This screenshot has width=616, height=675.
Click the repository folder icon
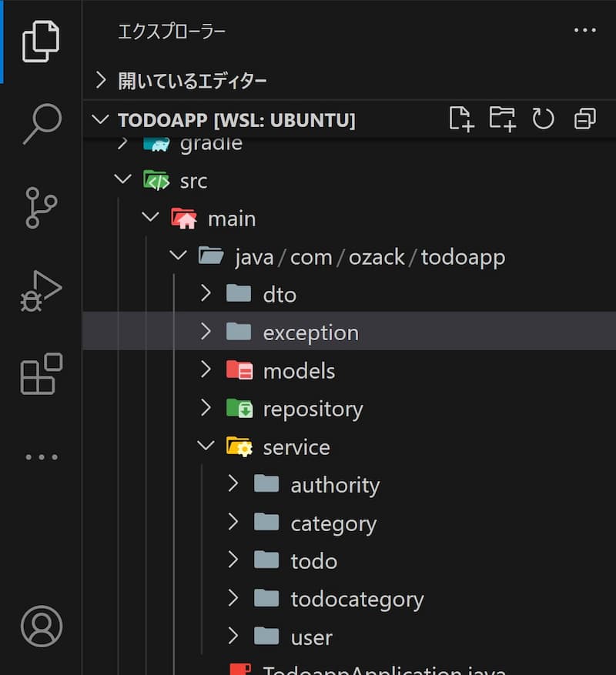pyautogui.click(x=239, y=409)
